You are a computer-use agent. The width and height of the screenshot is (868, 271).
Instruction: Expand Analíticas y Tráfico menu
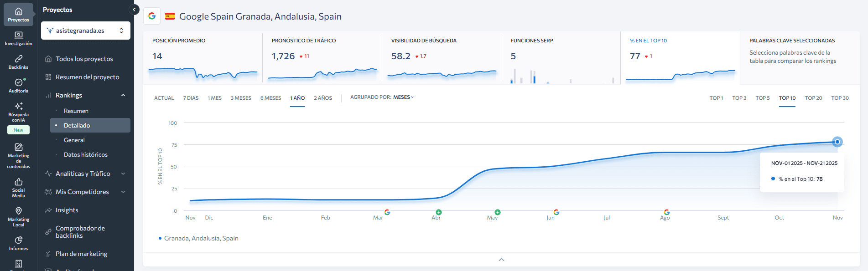tap(123, 174)
